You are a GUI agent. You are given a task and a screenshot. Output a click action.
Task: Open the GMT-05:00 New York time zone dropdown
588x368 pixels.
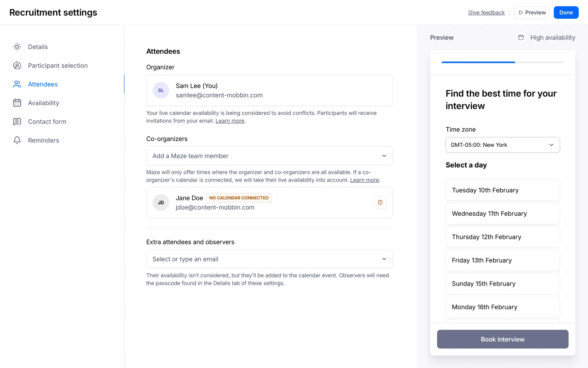coord(503,145)
